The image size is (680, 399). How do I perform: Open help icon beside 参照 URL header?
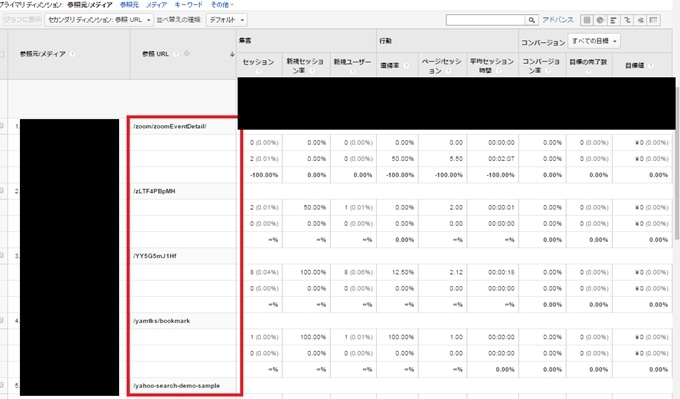point(176,54)
